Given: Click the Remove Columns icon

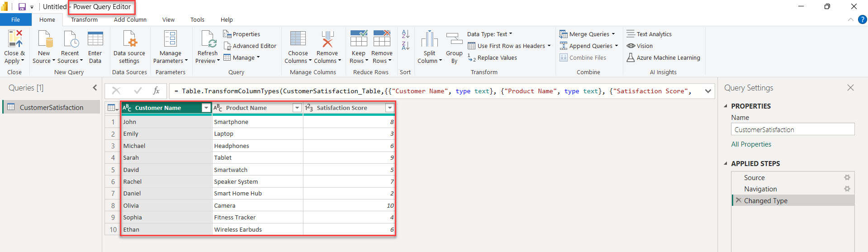Looking at the screenshot, I should 327,39.
